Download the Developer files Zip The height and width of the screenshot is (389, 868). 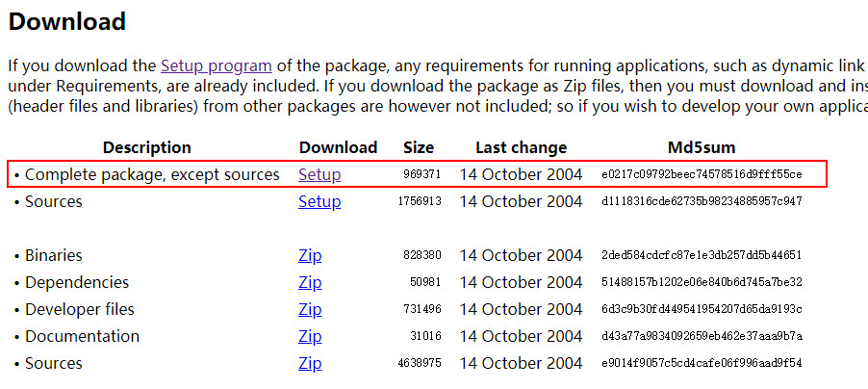310,309
